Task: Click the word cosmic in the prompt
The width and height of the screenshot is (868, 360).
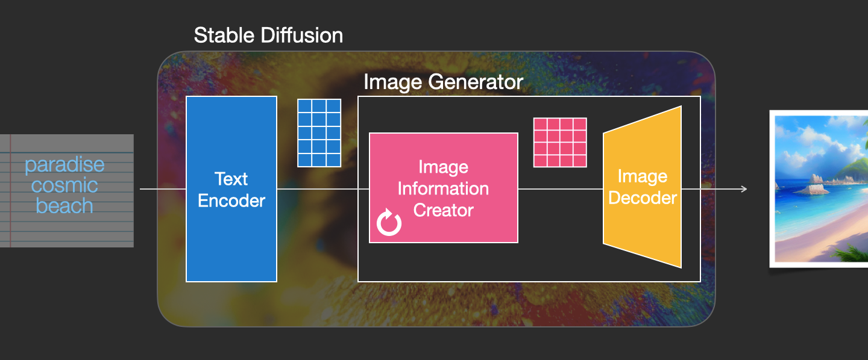Action: (x=64, y=185)
